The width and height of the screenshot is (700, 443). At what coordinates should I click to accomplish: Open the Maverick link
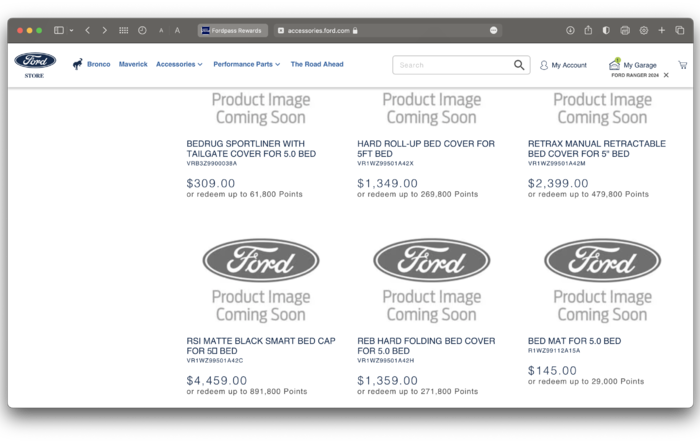133,64
